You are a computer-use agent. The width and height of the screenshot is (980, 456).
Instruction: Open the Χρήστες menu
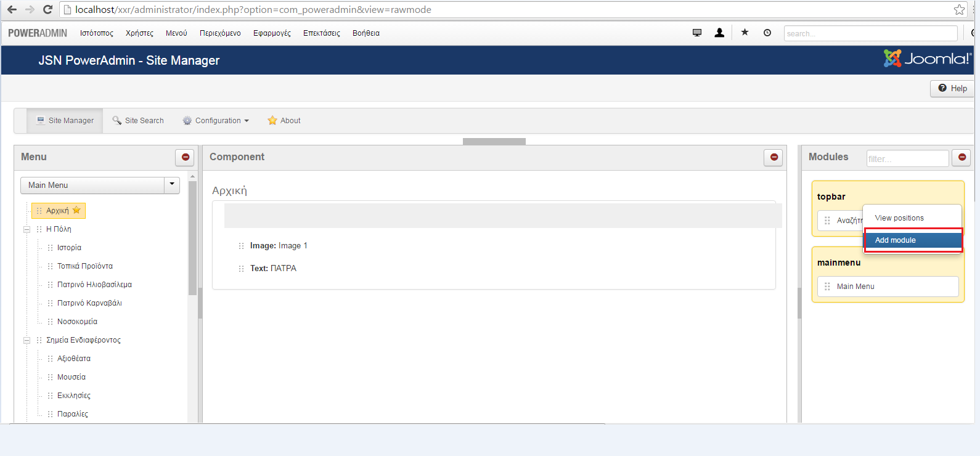point(139,33)
